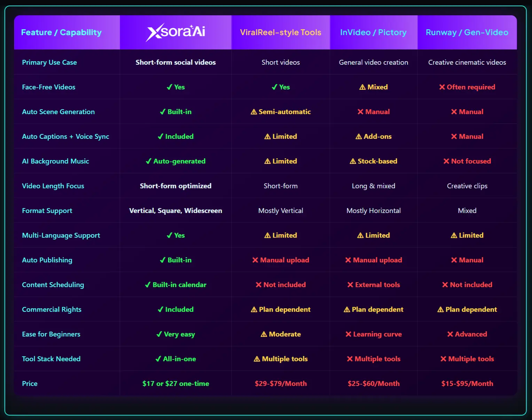Select the 'InVideo / Pictory' column header
Screen dimensions: 532x420
click(373, 32)
